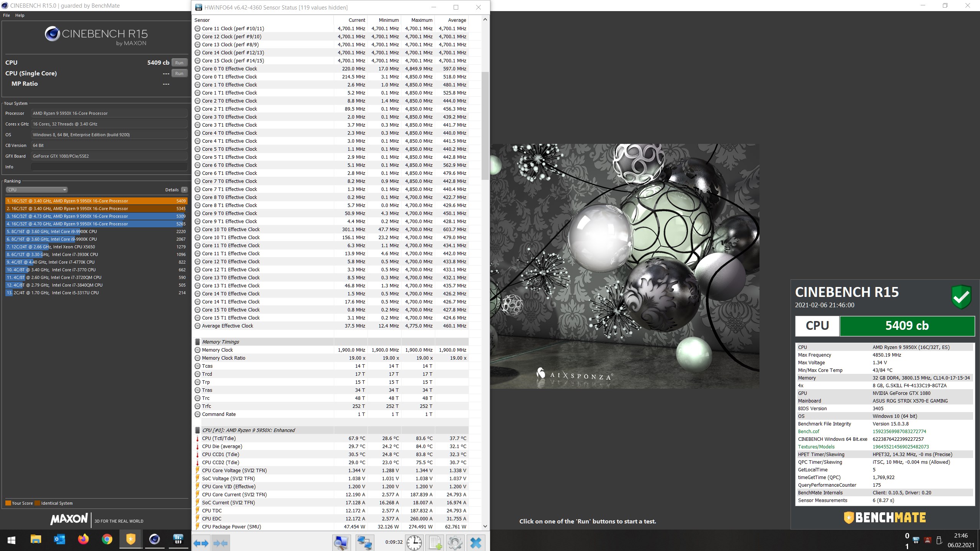Viewport: 980px width, 551px height.
Task: Close sensors with the blue X icon
Action: coord(476,543)
